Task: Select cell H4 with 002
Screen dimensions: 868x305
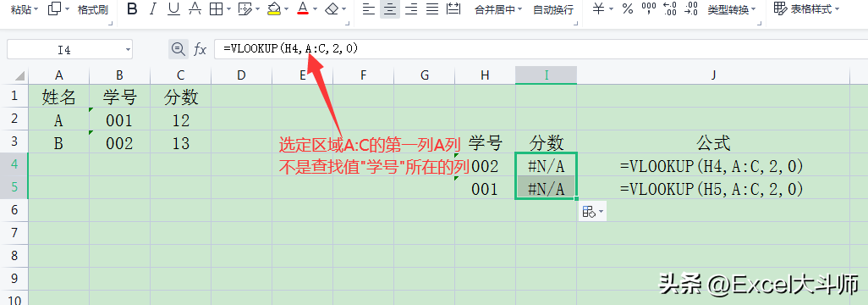Action: point(485,165)
